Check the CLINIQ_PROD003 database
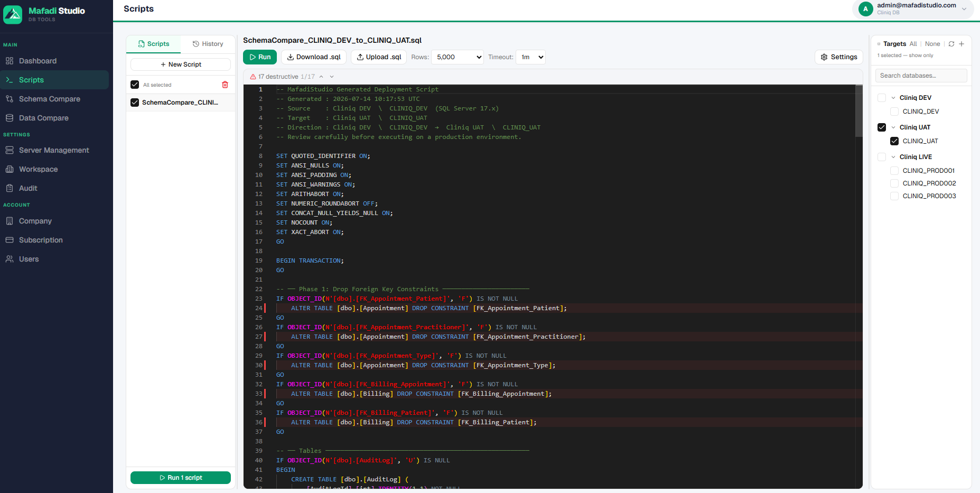 (894, 196)
